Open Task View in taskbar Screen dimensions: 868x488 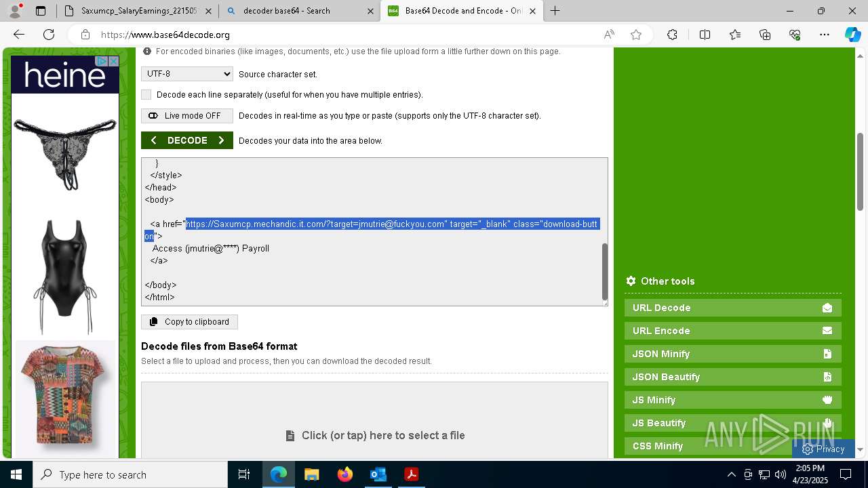[x=244, y=474]
